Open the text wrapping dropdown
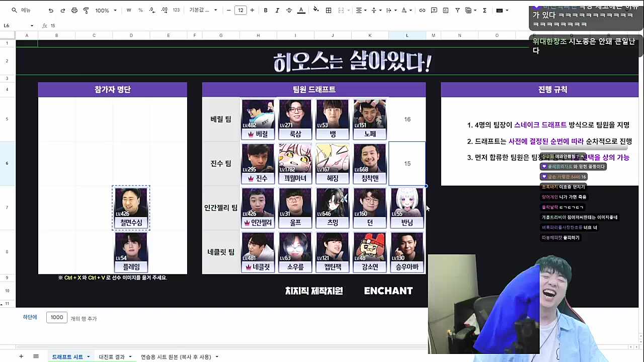Screen dimensions: 644x362 click(x=391, y=10)
